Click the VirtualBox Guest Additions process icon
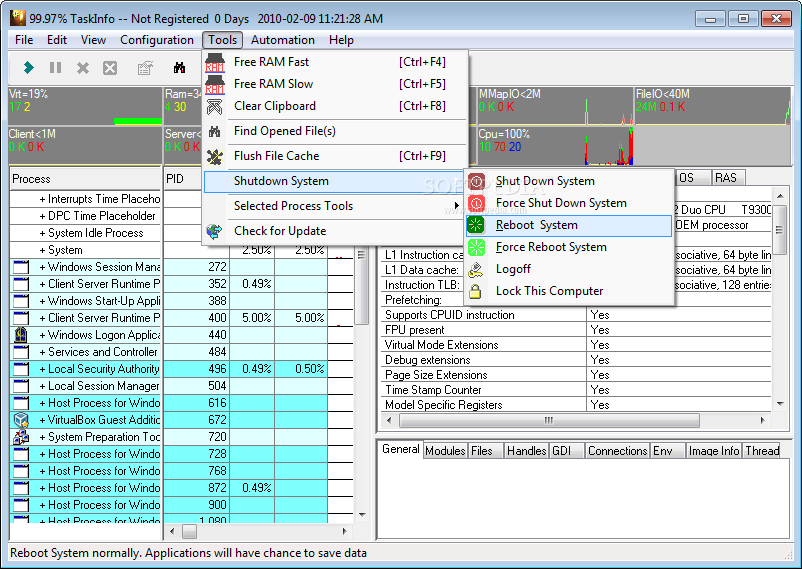The width and height of the screenshot is (802, 569). click(21, 420)
